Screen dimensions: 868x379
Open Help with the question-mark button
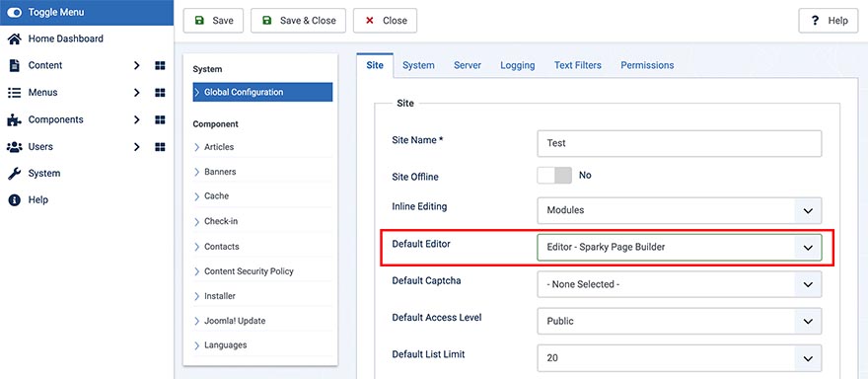coord(829,21)
